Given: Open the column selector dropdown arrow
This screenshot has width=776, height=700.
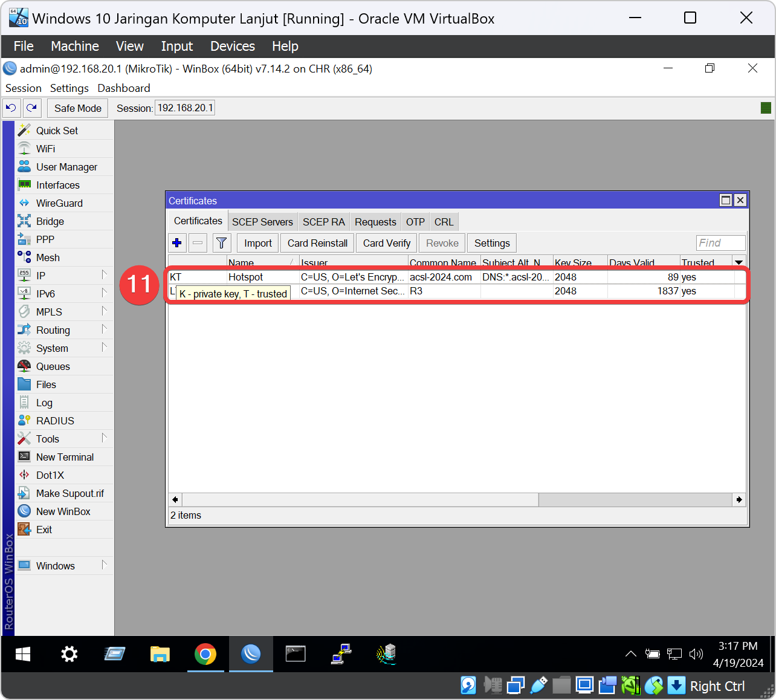Looking at the screenshot, I should (x=739, y=262).
